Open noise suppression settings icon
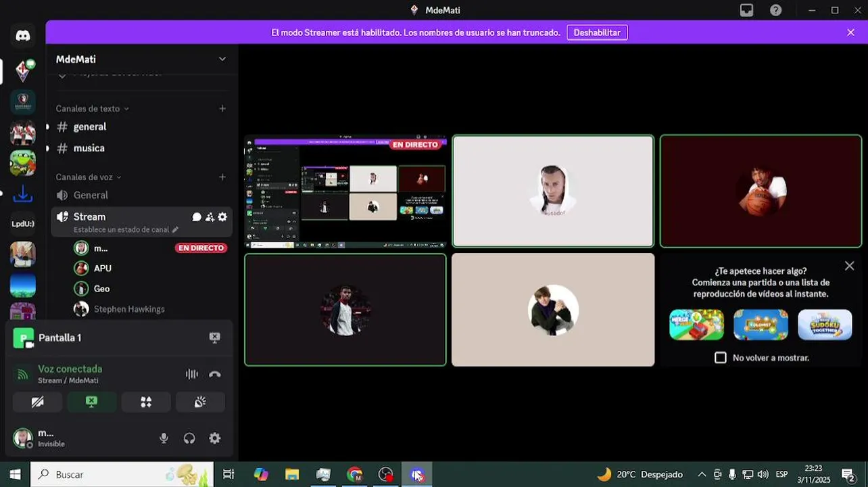868x487 pixels. tap(192, 374)
